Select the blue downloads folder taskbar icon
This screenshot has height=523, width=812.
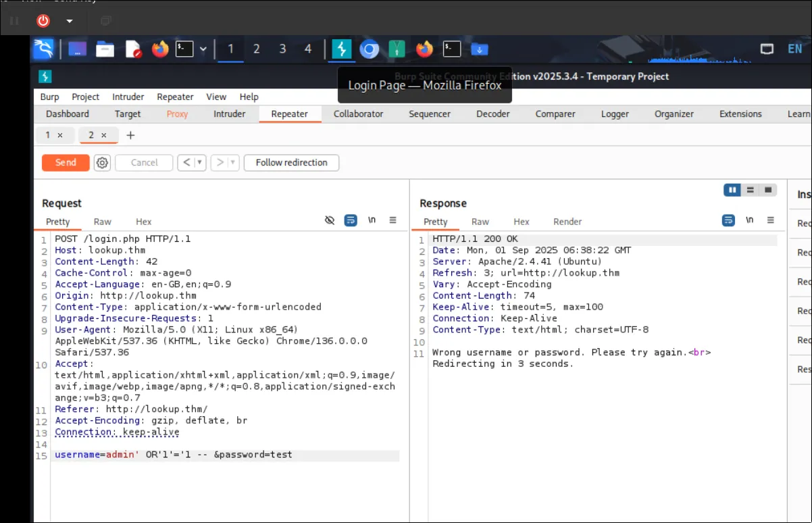click(480, 49)
